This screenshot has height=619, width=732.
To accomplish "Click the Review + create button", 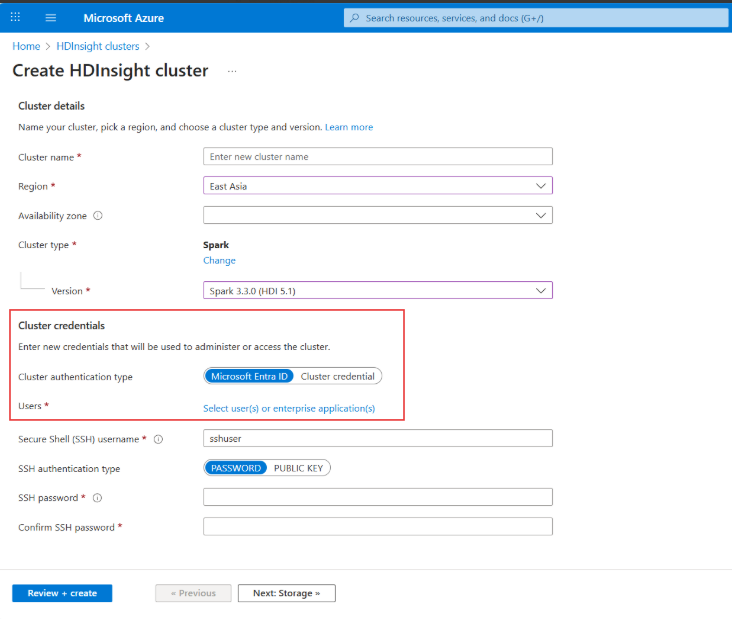I will [62, 593].
